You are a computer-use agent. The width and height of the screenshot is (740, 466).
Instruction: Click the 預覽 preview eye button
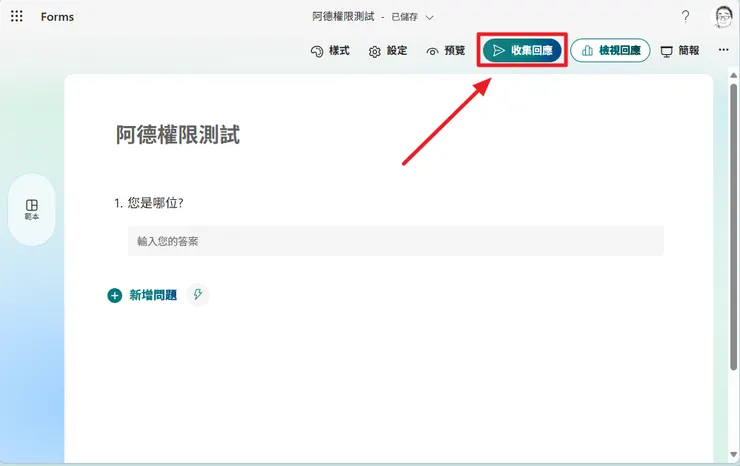(446, 51)
